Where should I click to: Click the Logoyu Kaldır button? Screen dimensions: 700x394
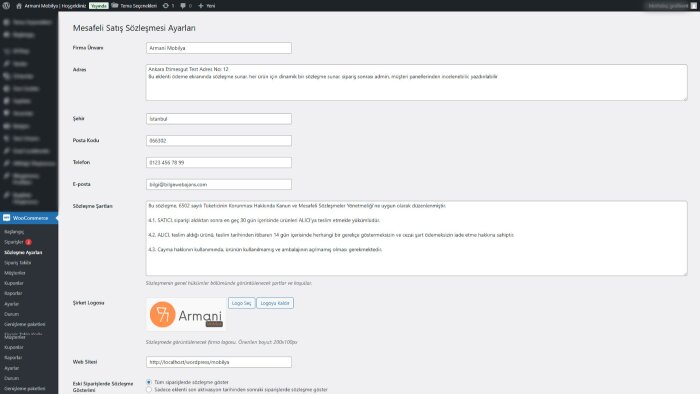click(275, 303)
